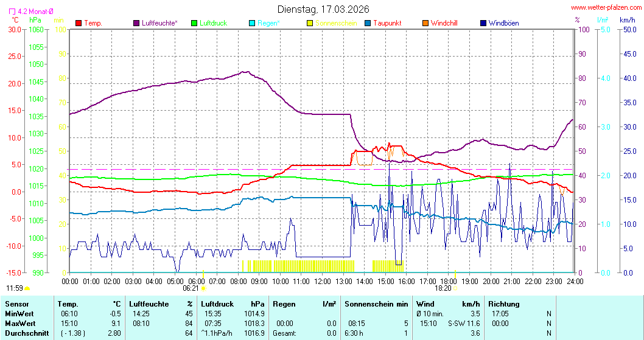Click the red Temp. legend square
644x340 pixels.
coord(79,23)
